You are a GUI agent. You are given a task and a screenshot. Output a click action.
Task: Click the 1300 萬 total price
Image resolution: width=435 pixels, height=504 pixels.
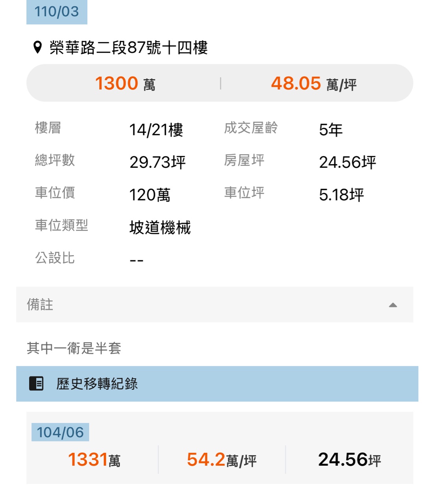[125, 83]
